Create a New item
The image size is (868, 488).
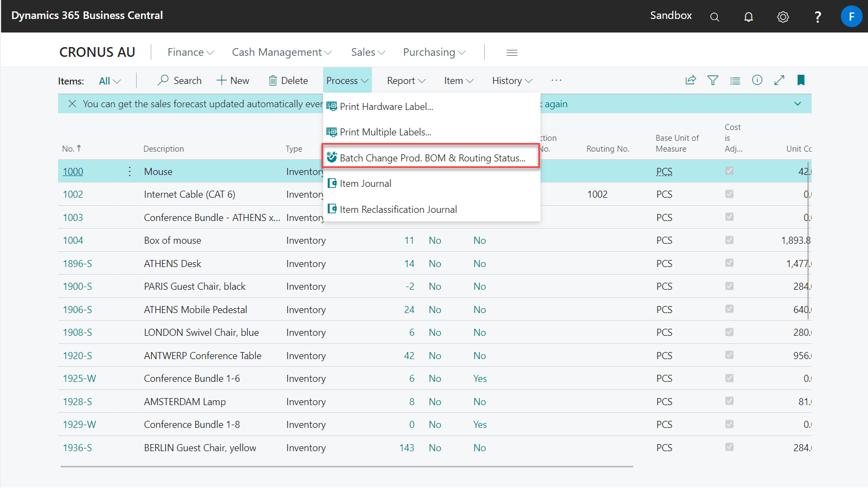(x=233, y=81)
